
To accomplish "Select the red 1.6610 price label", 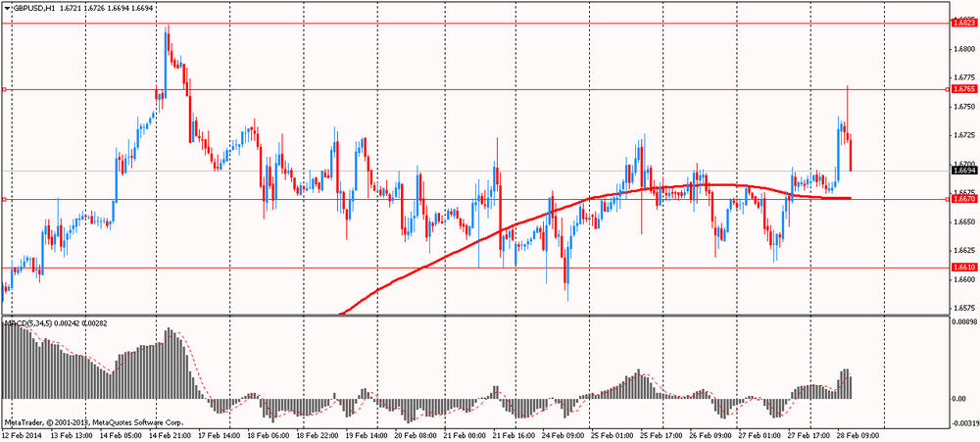I will [963, 267].
